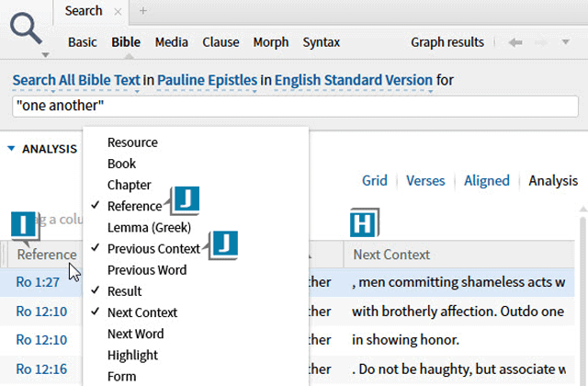Open the Pauline Epistles range dropdown
The height and width of the screenshot is (386, 588).
[x=207, y=82]
